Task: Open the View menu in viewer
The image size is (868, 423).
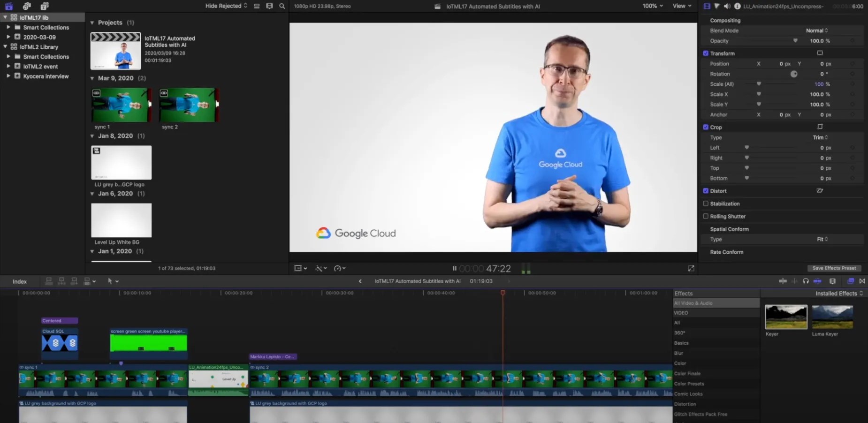Action: 682,6
